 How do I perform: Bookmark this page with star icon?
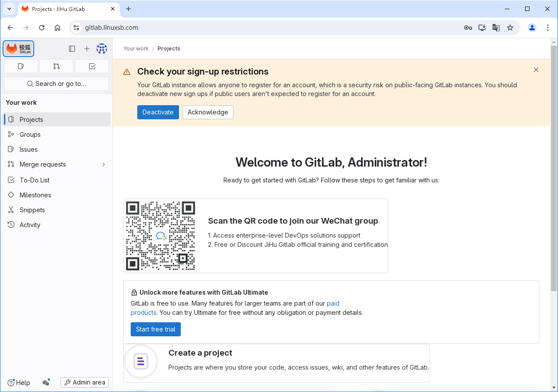[x=510, y=28]
